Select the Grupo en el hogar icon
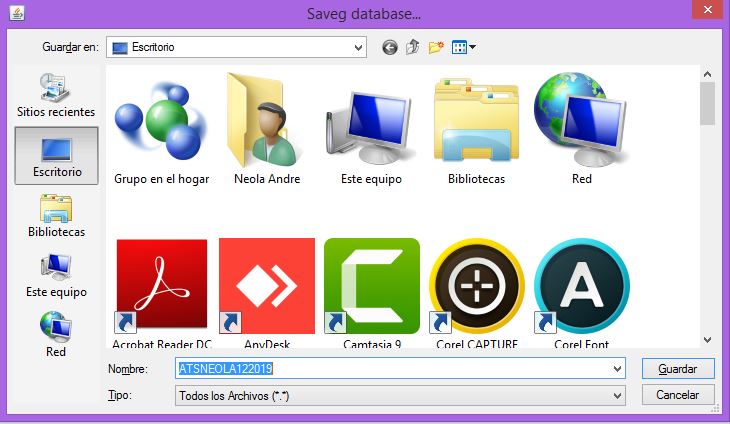The height and width of the screenshot is (424, 730). click(161, 123)
